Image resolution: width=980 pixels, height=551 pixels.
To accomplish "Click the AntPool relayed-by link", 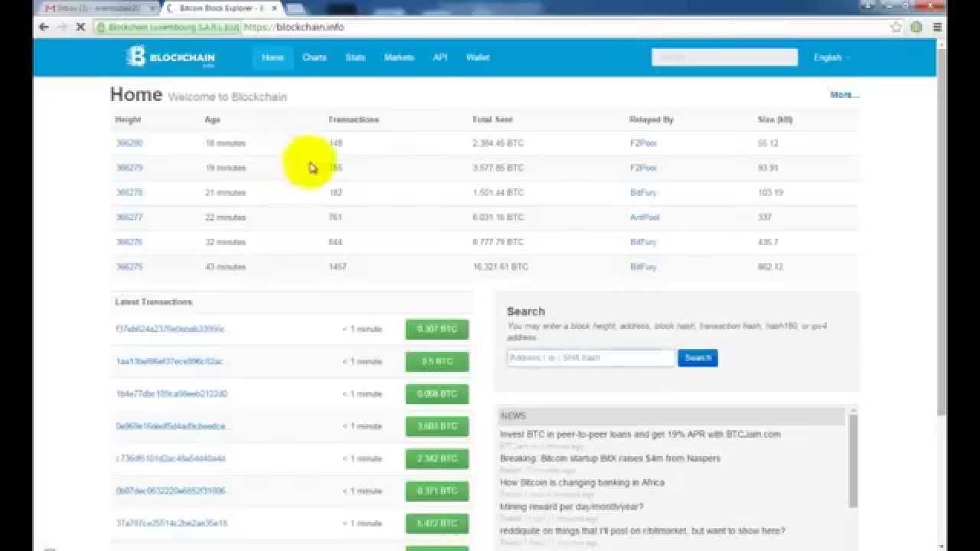I will [x=645, y=217].
